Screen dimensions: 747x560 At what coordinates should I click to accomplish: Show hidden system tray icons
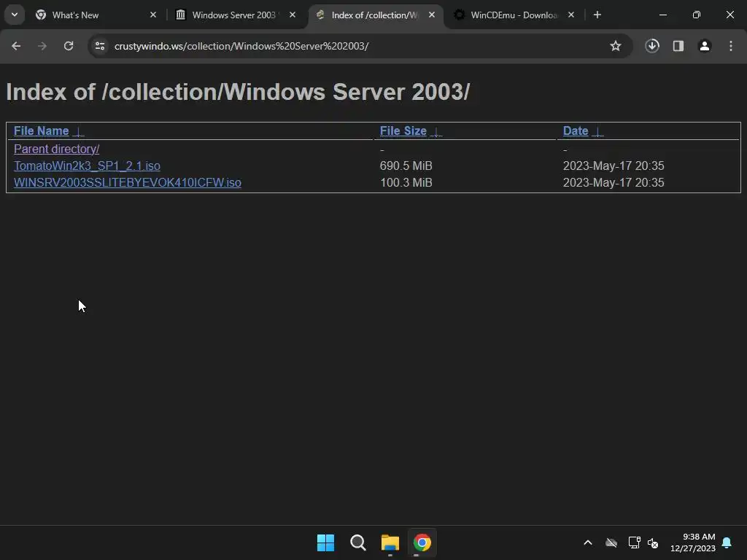(x=588, y=542)
